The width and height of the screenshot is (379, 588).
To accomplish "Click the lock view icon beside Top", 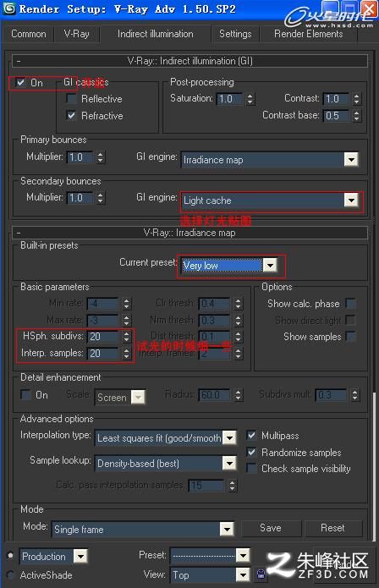I will pyautogui.click(x=261, y=574).
